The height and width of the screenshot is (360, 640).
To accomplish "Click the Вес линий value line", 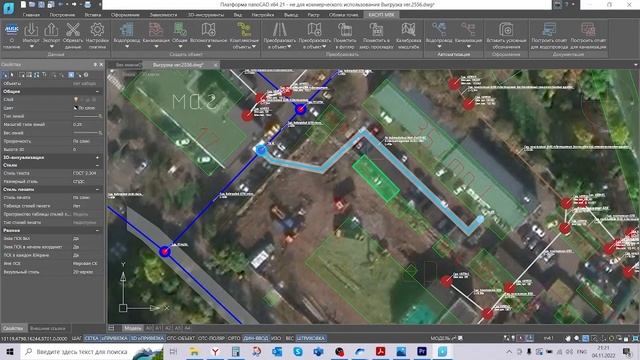I will [88, 133].
